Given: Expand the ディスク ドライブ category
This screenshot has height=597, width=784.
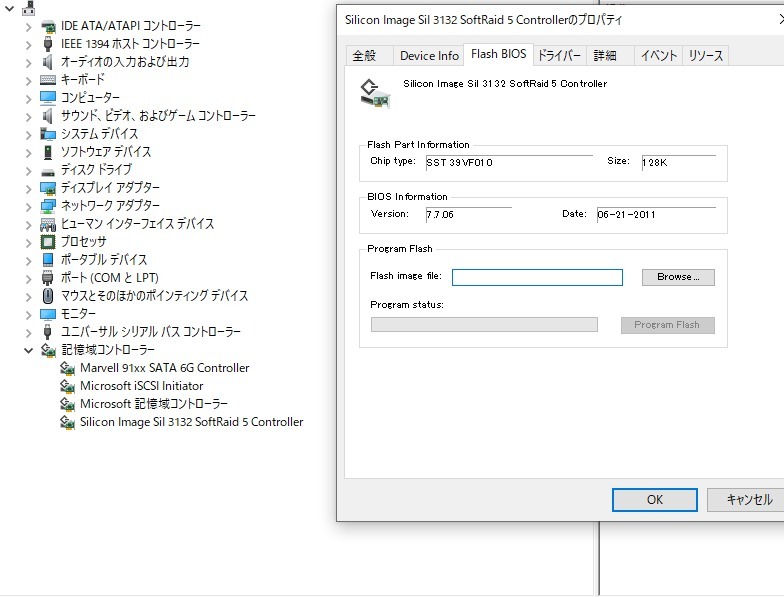Looking at the screenshot, I should [x=28, y=170].
